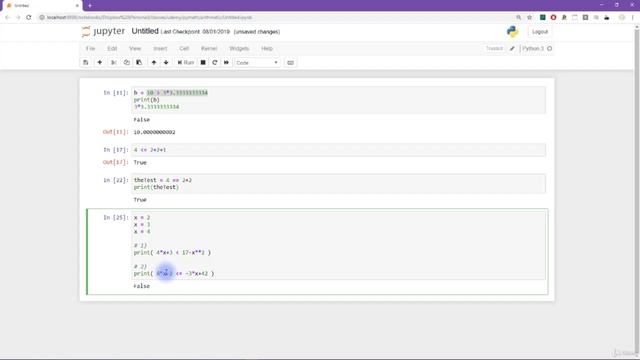Open the Help menu
Viewport: 640px width, 360px height.
coord(267,48)
